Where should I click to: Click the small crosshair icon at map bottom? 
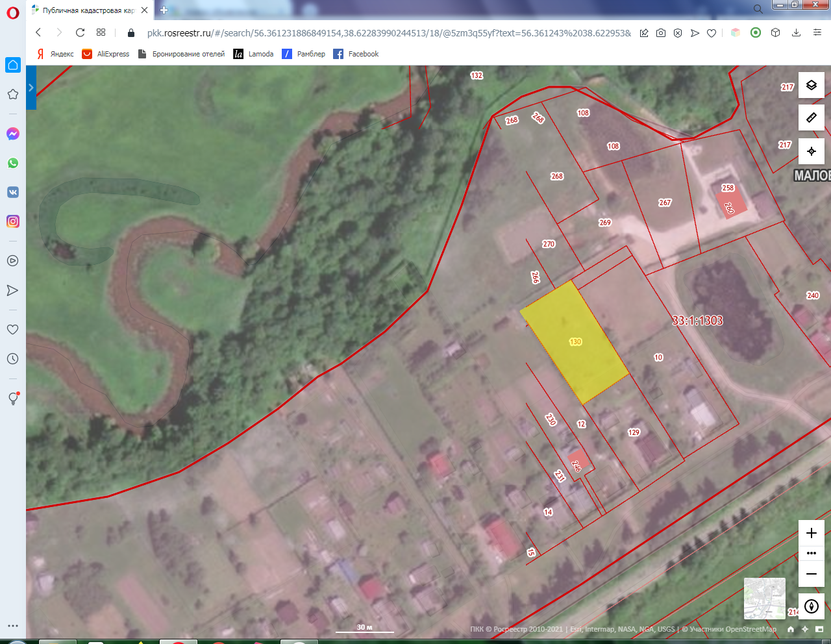(805, 629)
